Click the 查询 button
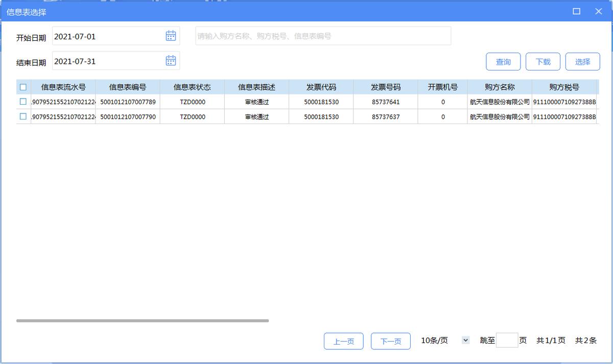This screenshot has width=613, height=364. [x=503, y=62]
